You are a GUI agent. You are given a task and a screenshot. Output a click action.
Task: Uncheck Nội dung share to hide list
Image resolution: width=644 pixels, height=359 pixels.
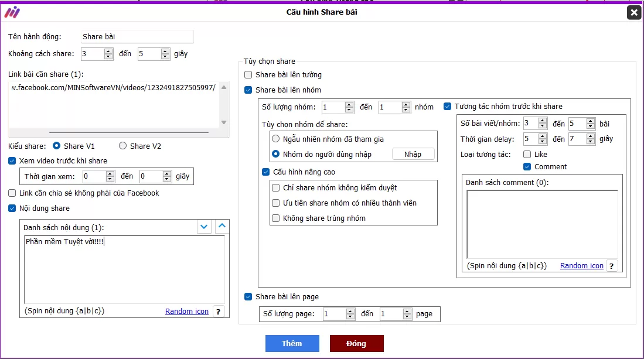(x=13, y=208)
